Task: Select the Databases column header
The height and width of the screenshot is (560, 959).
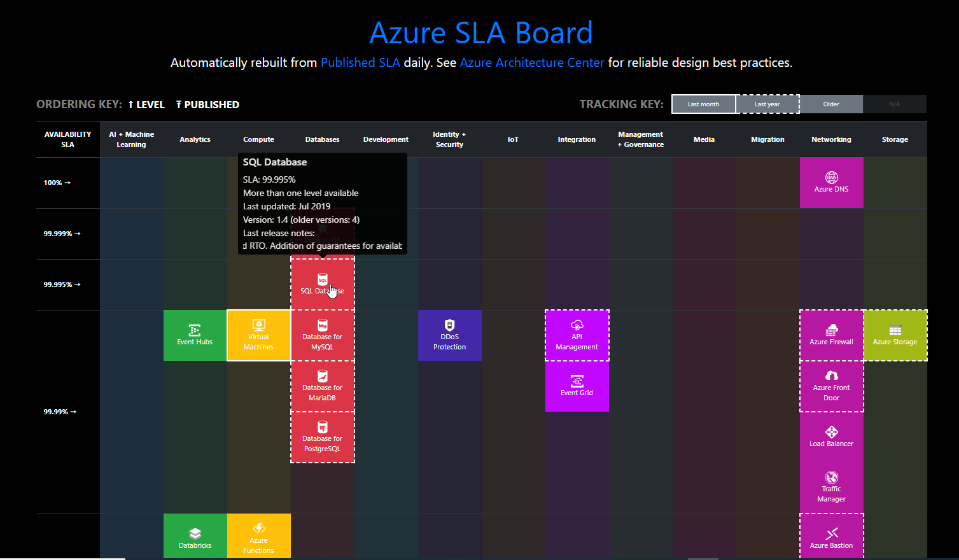Action: (x=322, y=139)
